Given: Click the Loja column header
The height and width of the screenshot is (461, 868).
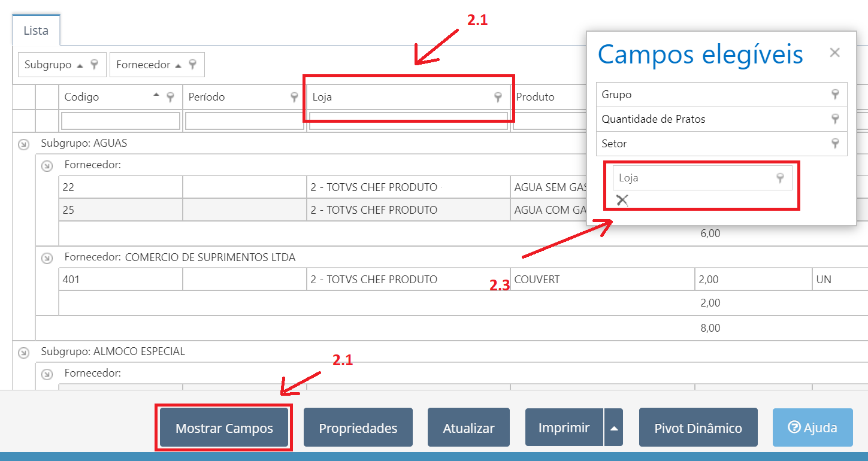Looking at the screenshot, I should click(x=409, y=97).
